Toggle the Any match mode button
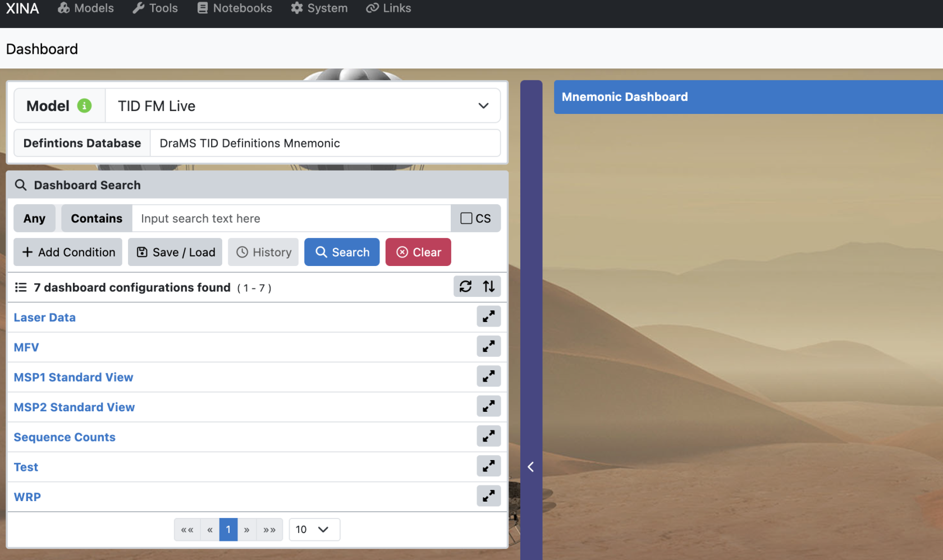 pyautogui.click(x=34, y=218)
